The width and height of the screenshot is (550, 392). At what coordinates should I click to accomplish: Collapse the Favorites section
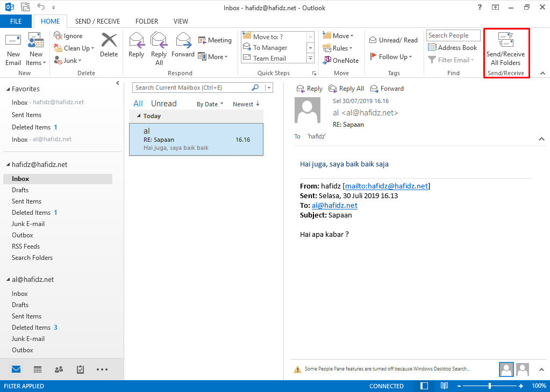tap(8, 89)
